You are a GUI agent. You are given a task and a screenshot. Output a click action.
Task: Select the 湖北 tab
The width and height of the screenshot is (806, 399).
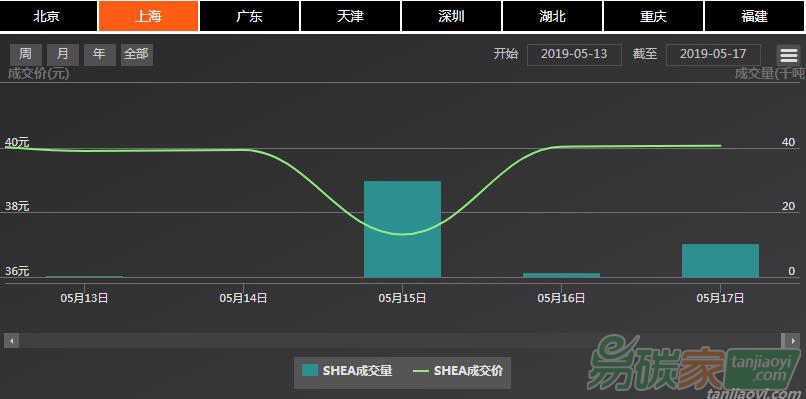(552, 16)
